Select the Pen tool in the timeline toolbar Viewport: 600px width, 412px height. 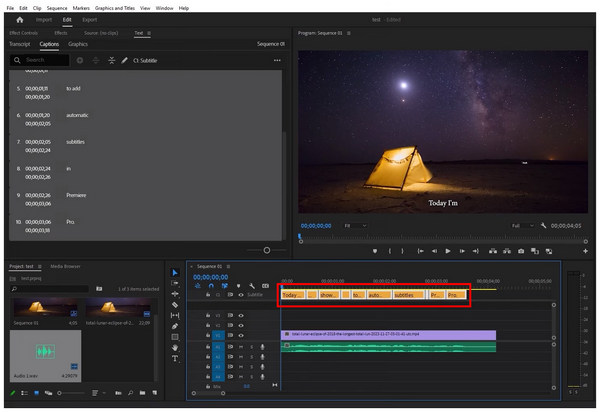(175, 326)
